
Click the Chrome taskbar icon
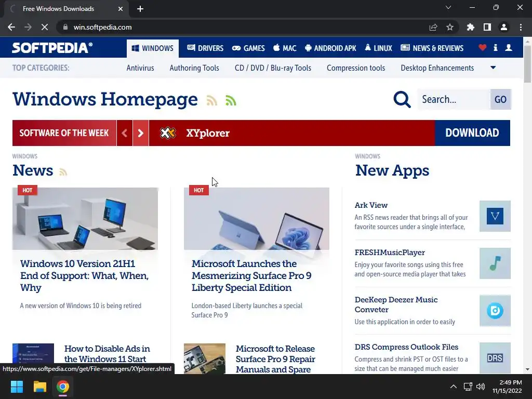point(63,387)
